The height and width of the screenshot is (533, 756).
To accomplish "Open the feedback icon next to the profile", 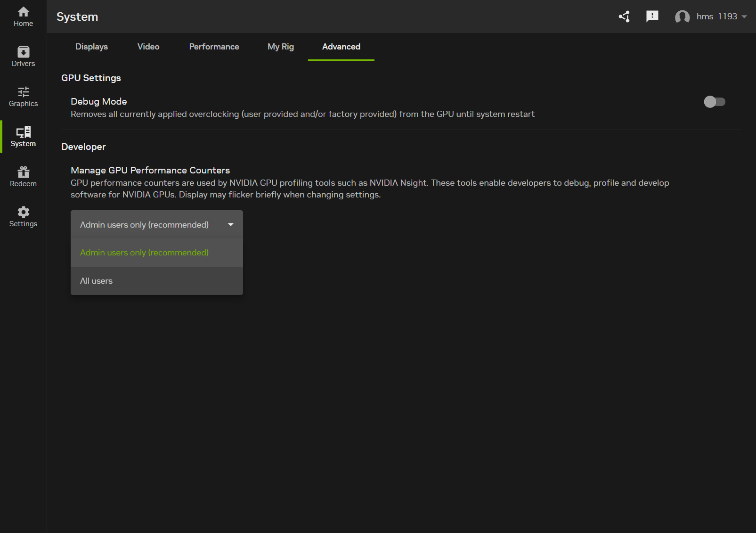I will pos(652,16).
